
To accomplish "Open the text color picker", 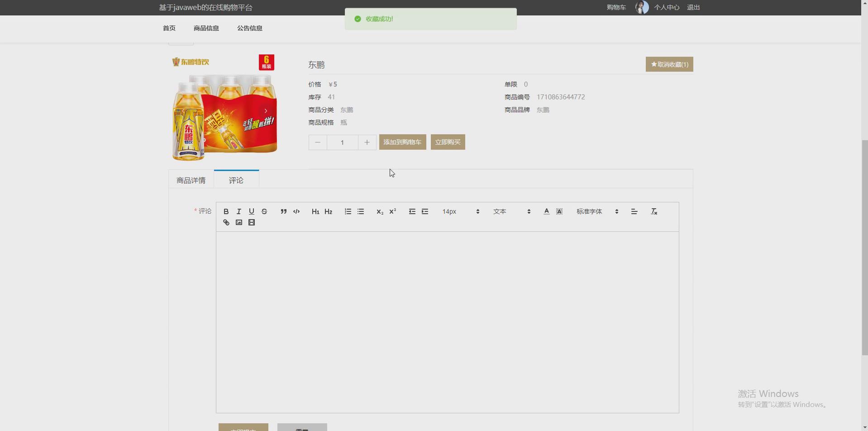I will [x=546, y=211].
